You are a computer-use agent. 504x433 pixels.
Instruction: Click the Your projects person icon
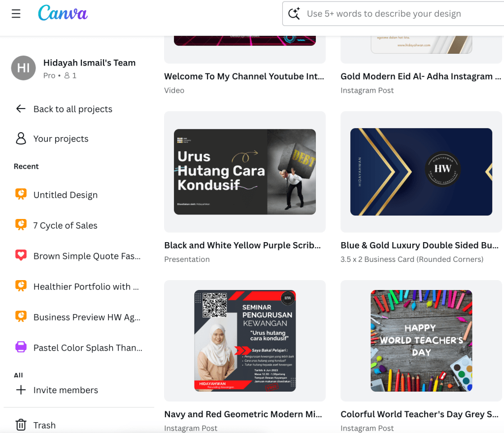click(21, 139)
